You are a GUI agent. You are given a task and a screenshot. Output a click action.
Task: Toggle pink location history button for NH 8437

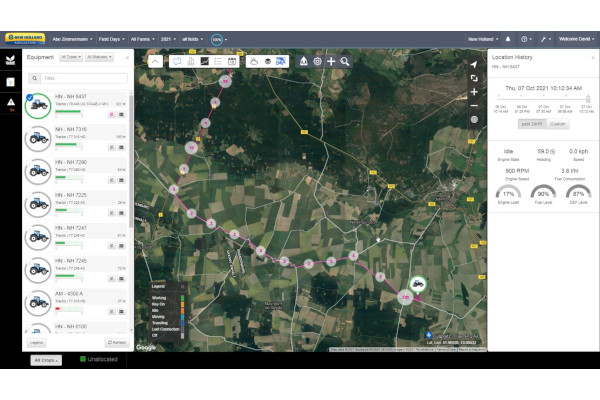pyautogui.click(x=112, y=114)
